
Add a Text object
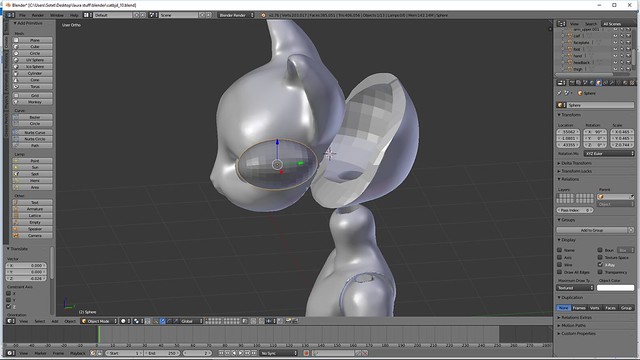[x=32, y=202]
